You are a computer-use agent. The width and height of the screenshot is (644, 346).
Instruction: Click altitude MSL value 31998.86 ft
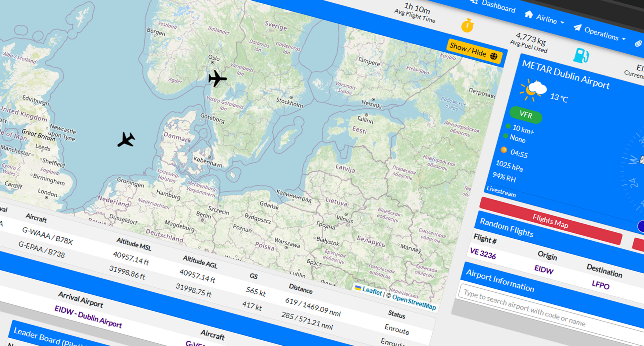point(127,272)
